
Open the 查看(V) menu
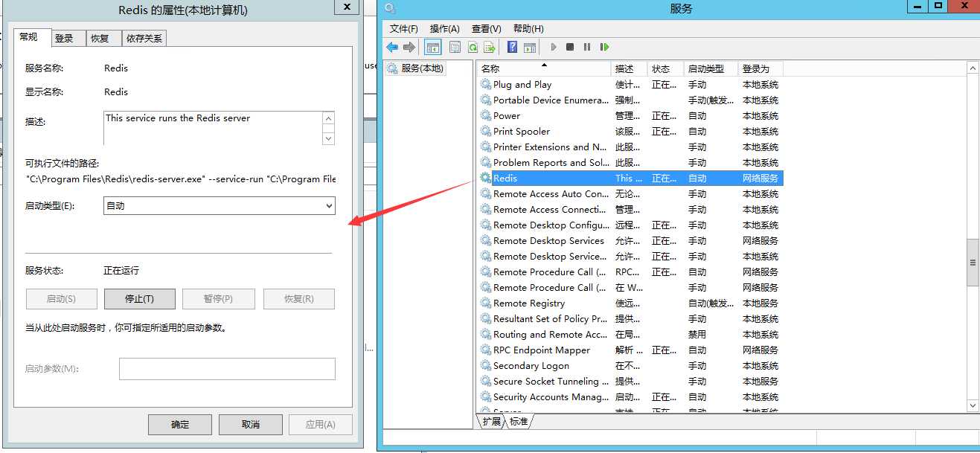click(487, 28)
